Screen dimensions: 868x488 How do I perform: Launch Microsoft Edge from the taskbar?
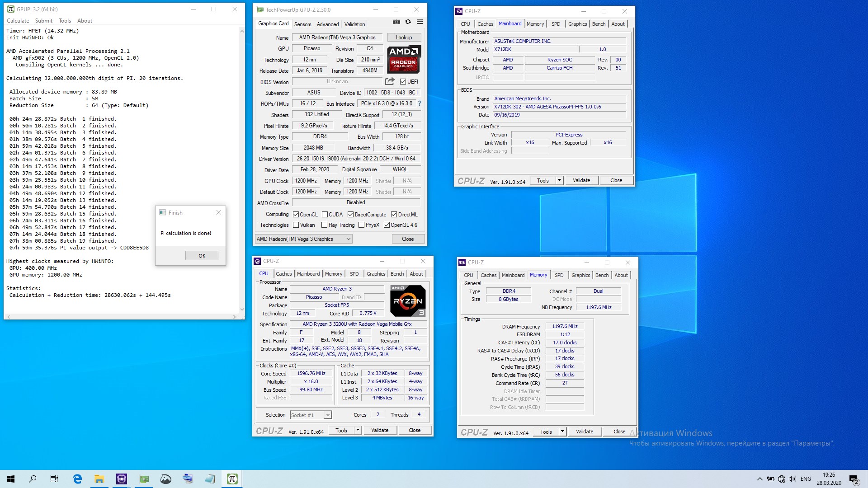pyautogui.click(x=77, y=479)
